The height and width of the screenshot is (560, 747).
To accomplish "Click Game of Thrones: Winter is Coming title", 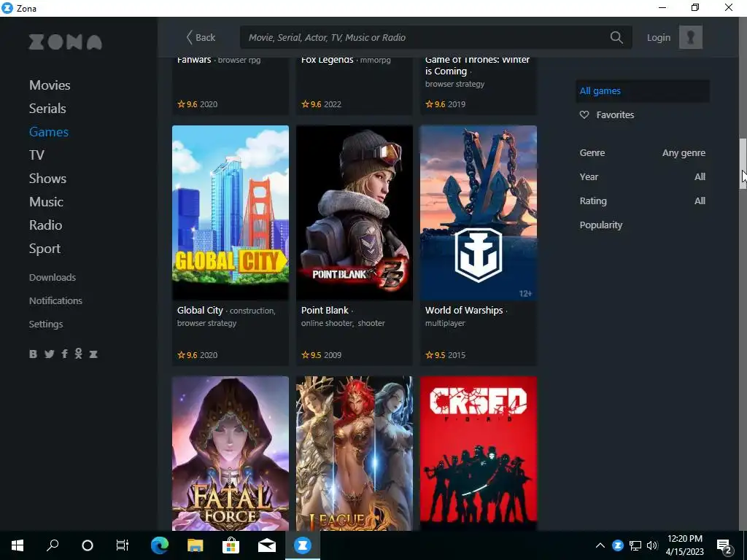I will click(x=477, y=66).
